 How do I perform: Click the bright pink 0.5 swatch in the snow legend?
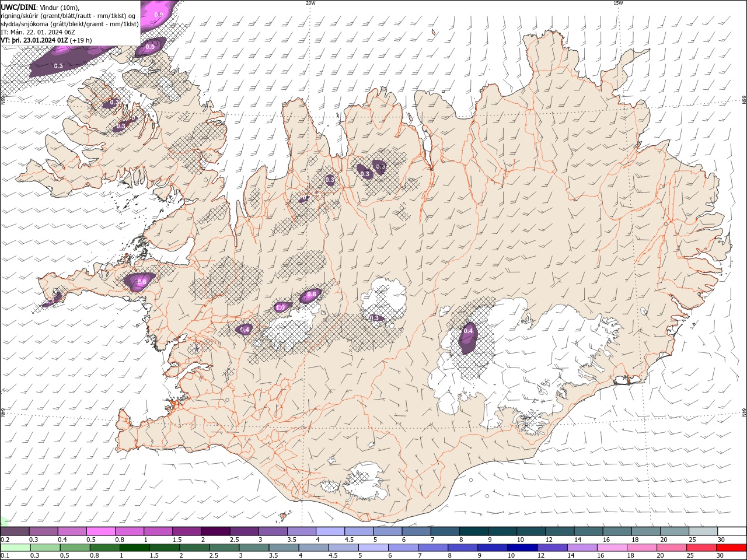coord(100,531)
